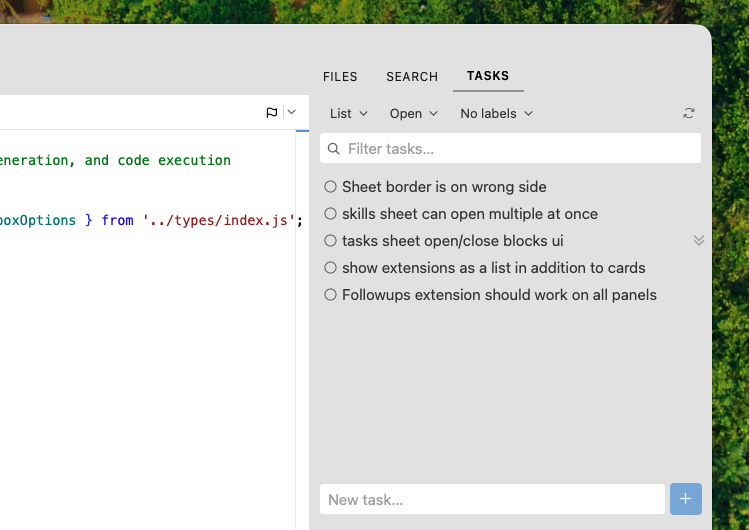Switch to the FILES tab
Viewport: 749px width, 530px height.
point(340,76)
